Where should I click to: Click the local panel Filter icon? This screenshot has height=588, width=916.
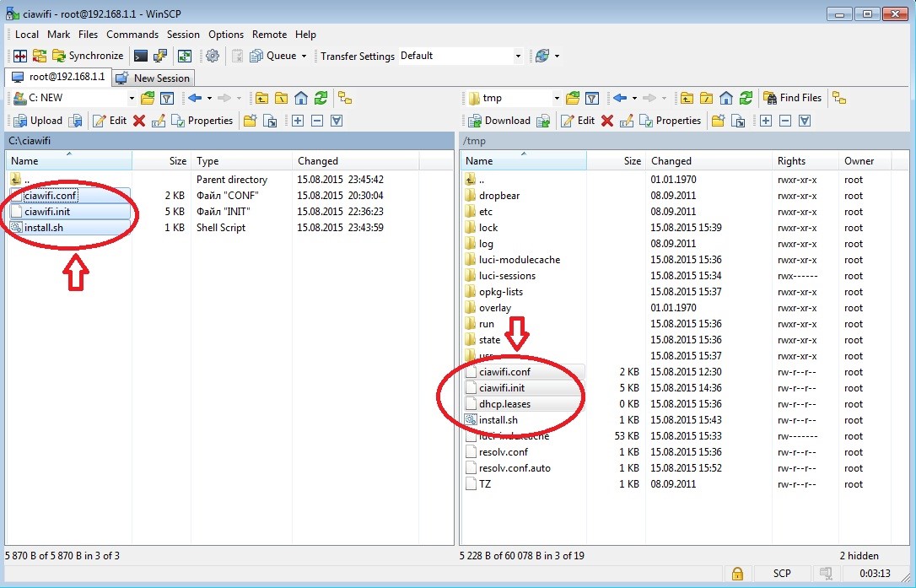(x=167, y=98)
